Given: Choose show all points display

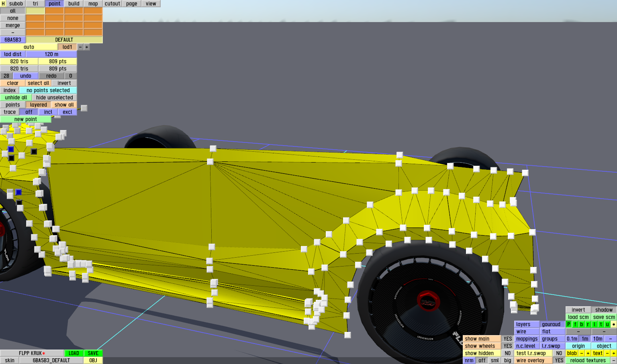Looking at the screenshot, I should tap(64, 105).
